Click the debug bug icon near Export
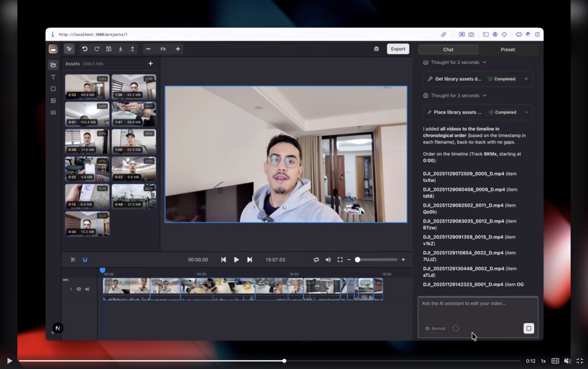588x369 pixels. pos(376,49)
